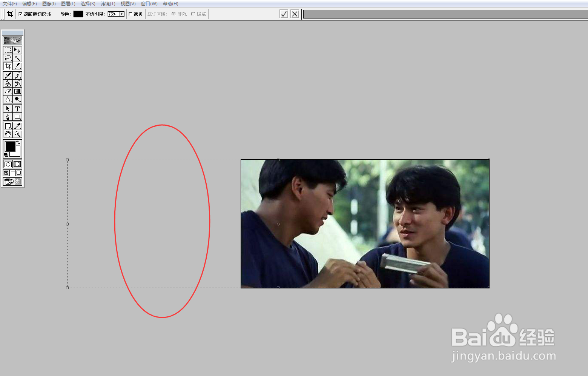Switch to full screen mode with menu bar
Image resolution: width=588 pixels, height=376 pixels.
point(12,173)
